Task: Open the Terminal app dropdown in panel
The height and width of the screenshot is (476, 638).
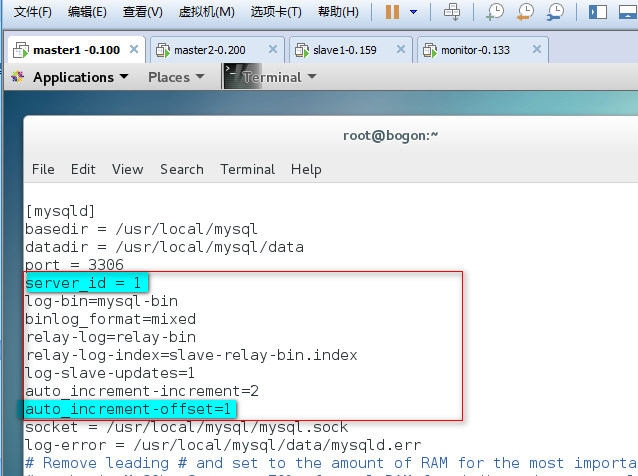Action: pos(279,77)
